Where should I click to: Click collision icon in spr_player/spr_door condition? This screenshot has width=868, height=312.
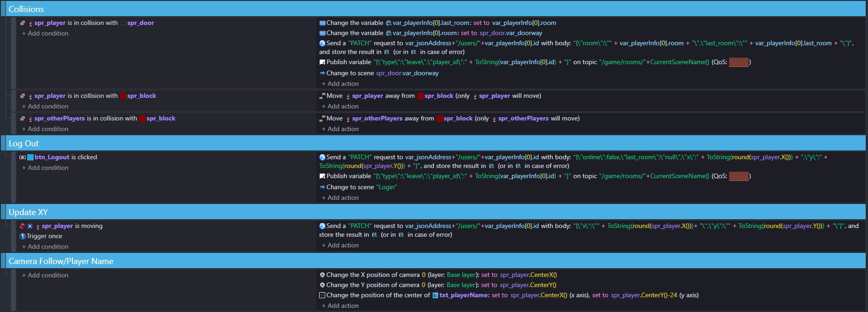tap(23, 23)
